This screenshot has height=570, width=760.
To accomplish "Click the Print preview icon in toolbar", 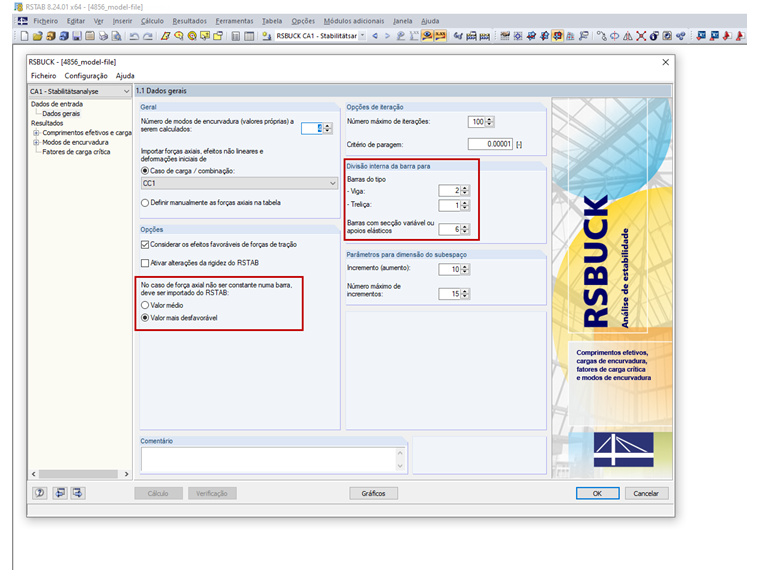I will (116, 36).
